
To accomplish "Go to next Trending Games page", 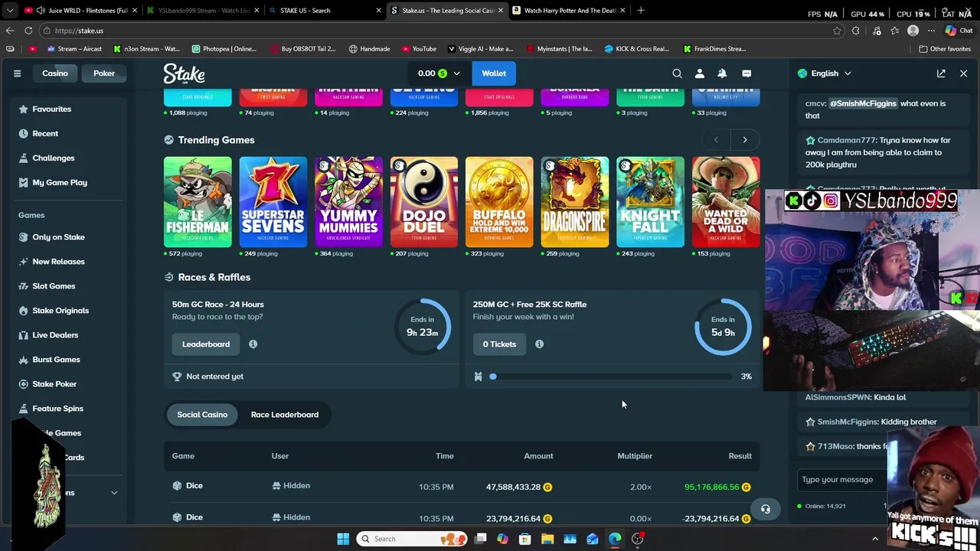I will (x=745, y=140).
